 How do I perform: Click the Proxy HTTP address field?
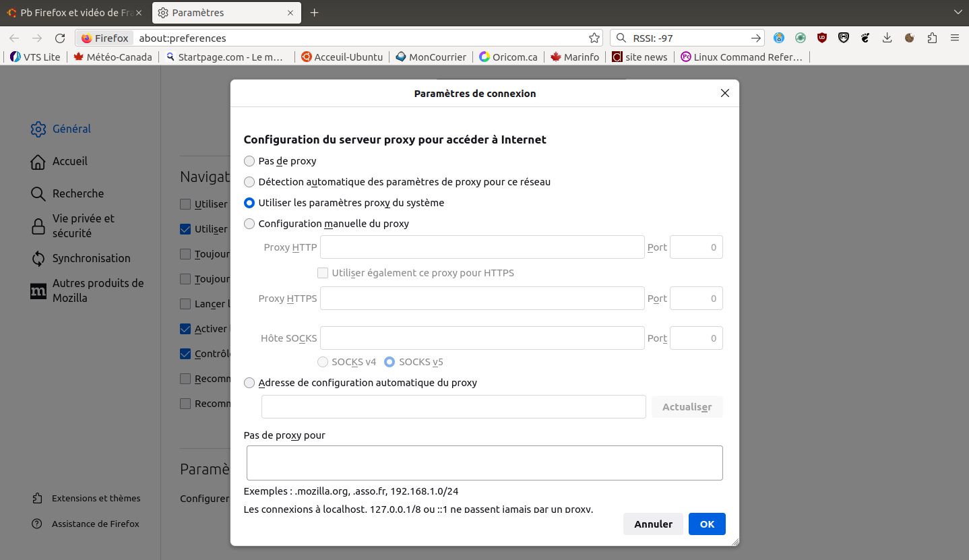click(482, 247)
